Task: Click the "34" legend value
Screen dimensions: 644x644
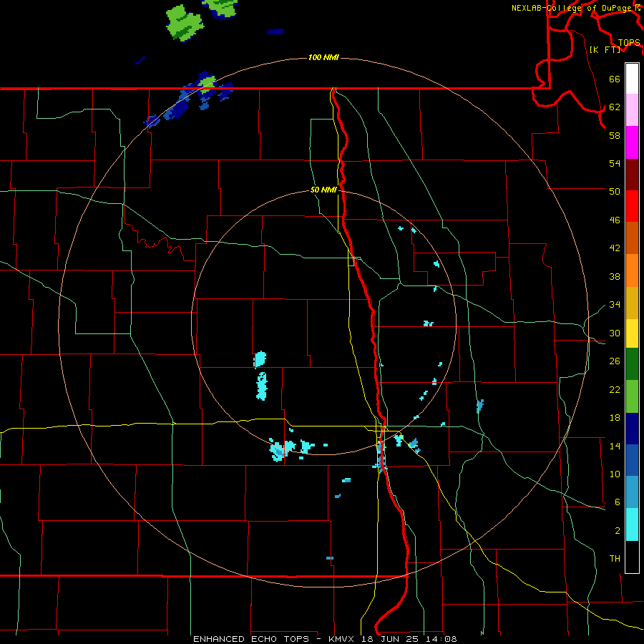Action: click(x=615, y=305)
